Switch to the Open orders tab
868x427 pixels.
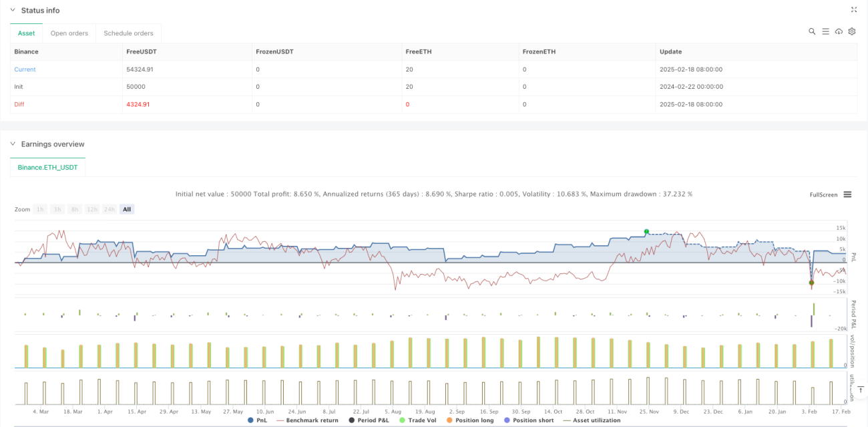(69, 33)
